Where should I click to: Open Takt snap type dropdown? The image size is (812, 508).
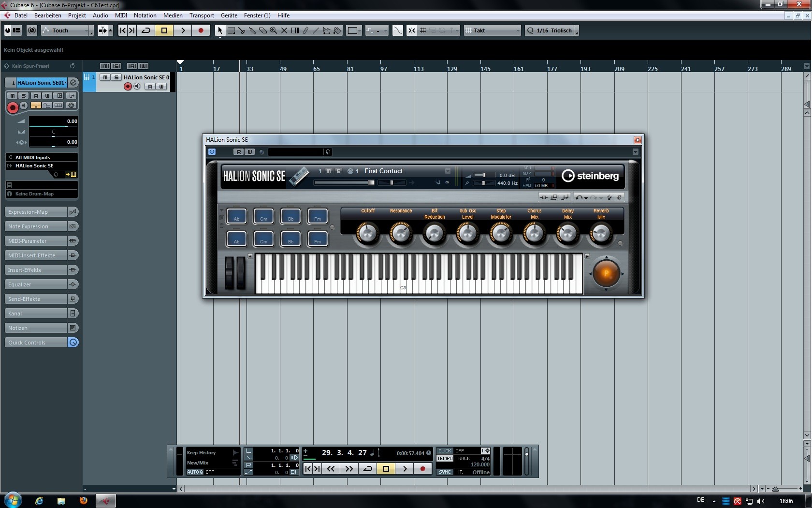click(493, 30)
